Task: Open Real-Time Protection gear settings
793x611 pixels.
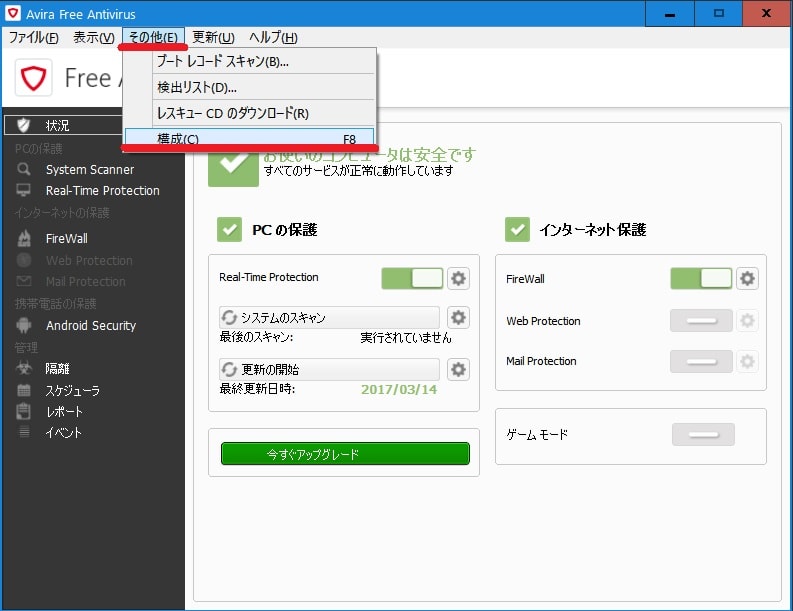Action: (x=458, y=278)
